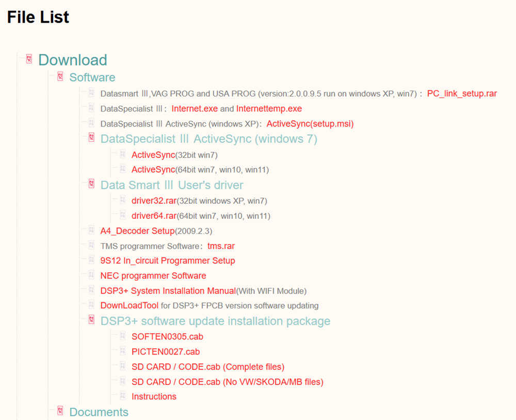516x420 pixels.
Task: Open 9S12 In_circuit Programmer Setup
Action: tap(167, 261)
